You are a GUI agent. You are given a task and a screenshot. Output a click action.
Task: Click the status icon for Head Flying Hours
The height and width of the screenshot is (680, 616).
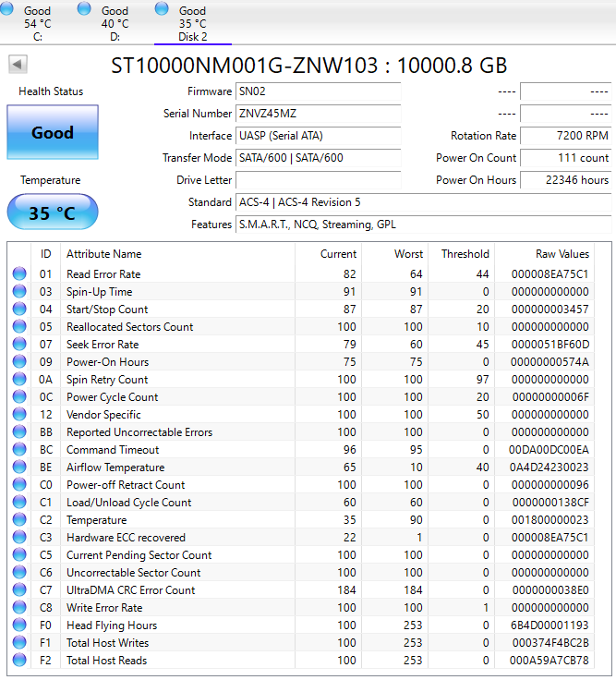[x=19, y=625]
